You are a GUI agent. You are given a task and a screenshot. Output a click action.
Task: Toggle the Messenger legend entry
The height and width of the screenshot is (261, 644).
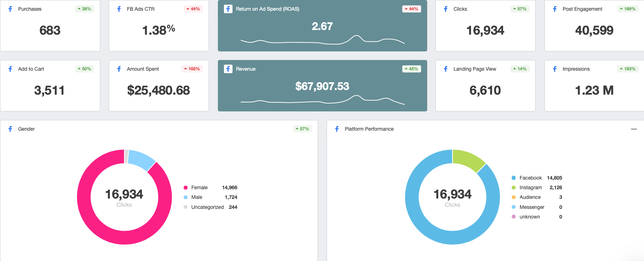[x=532, y=207]
